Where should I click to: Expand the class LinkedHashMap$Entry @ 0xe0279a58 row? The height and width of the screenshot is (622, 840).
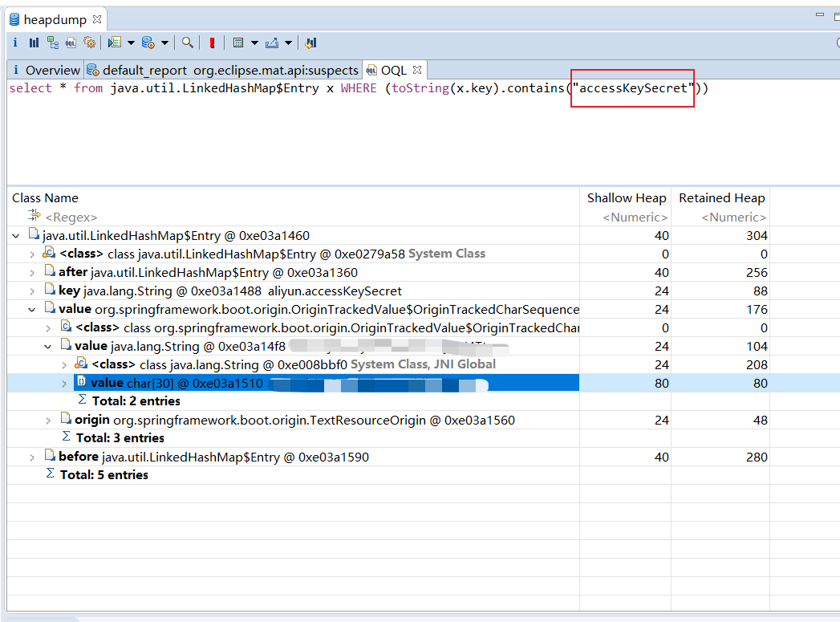32,254
